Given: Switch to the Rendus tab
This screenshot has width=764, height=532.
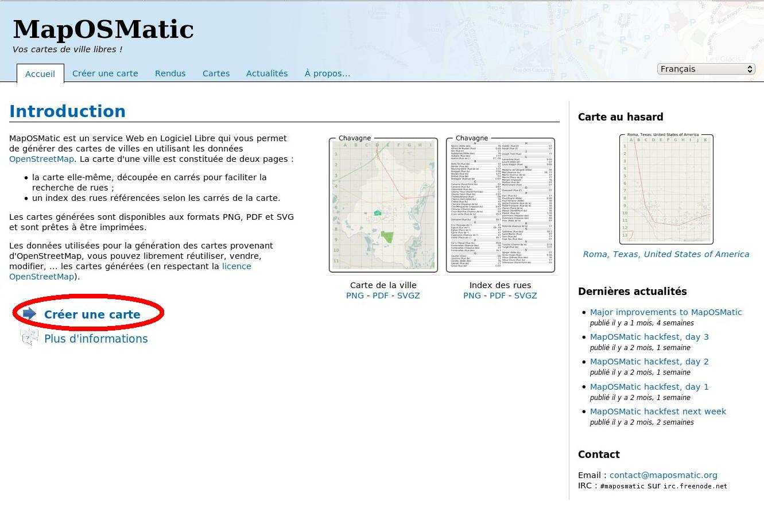Looking at the screenshot, I should click(x=170, y=73).
